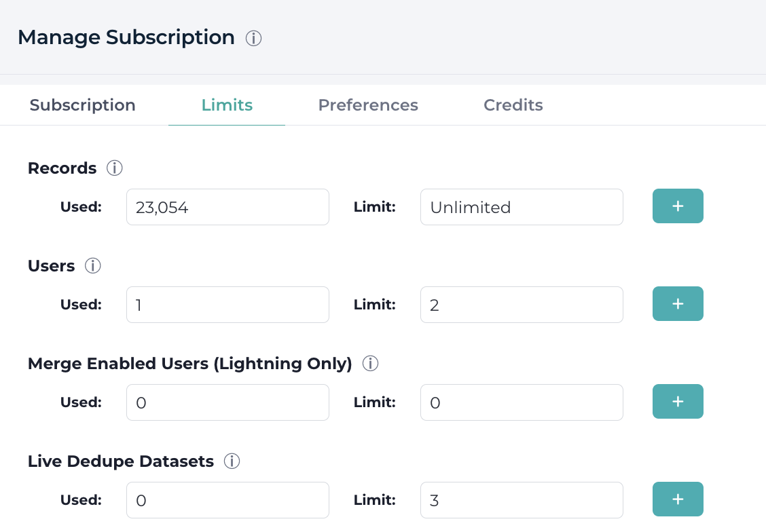
Task: Click Merge Enabled Users info icon
Action: (x=370, y=364)
